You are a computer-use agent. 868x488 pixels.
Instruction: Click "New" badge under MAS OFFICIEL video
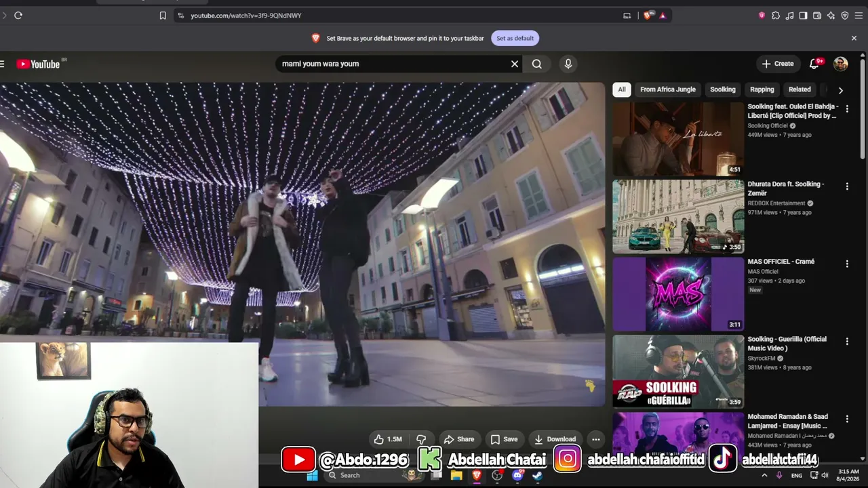[x=755, y=290]
